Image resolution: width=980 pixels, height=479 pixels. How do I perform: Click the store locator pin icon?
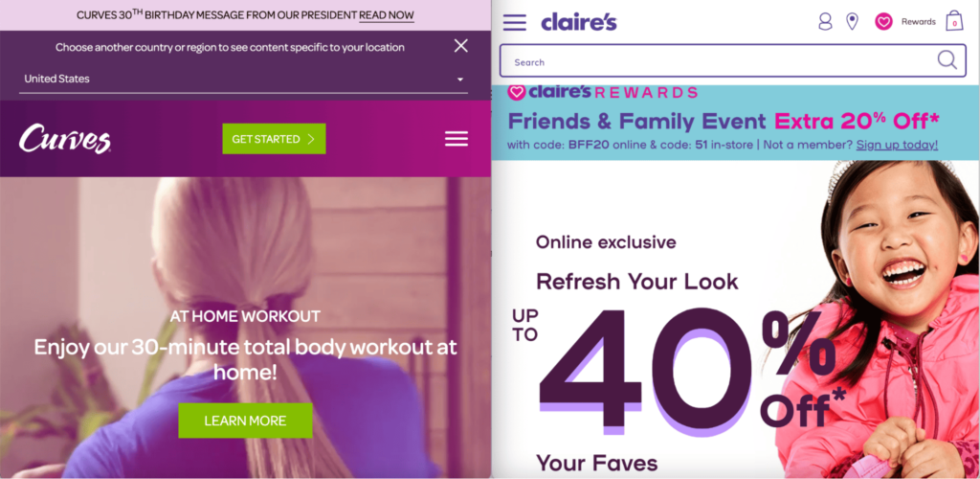852,22
